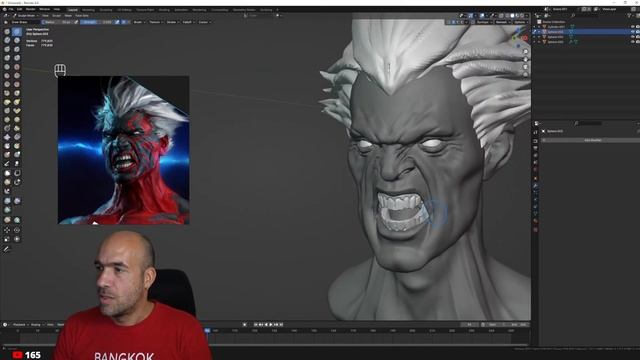
Task: Select the Draw Sharp brush tool
Action: [x=17, y=31]
